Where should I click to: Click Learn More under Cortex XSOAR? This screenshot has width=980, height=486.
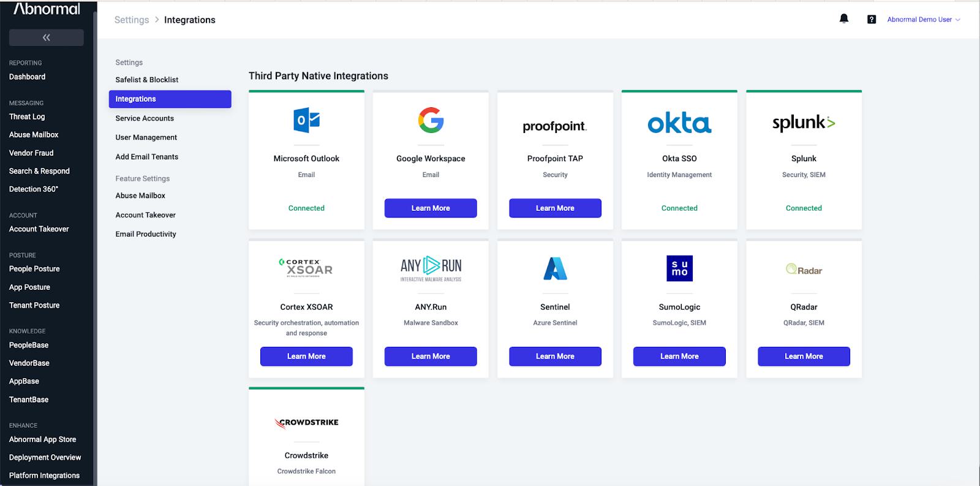306,357
